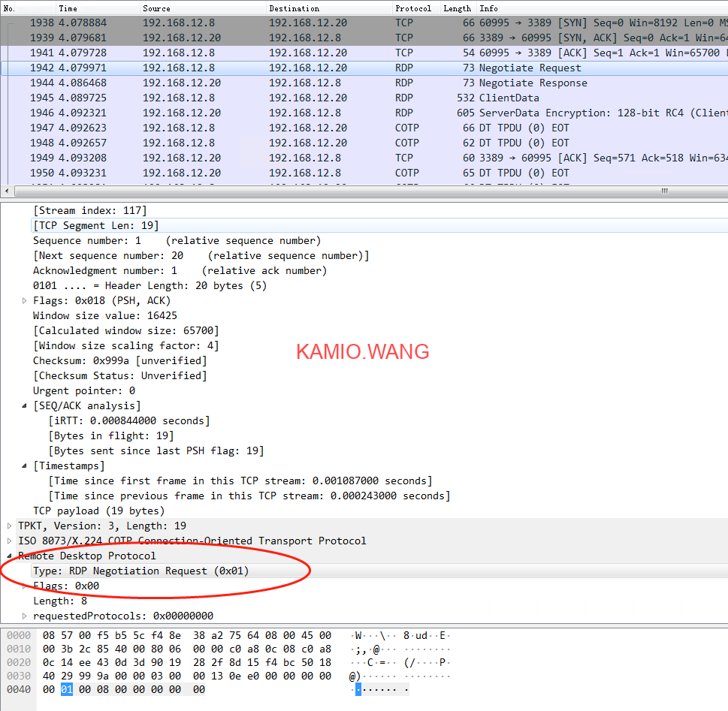Click the Length column header

coord(457,8)
